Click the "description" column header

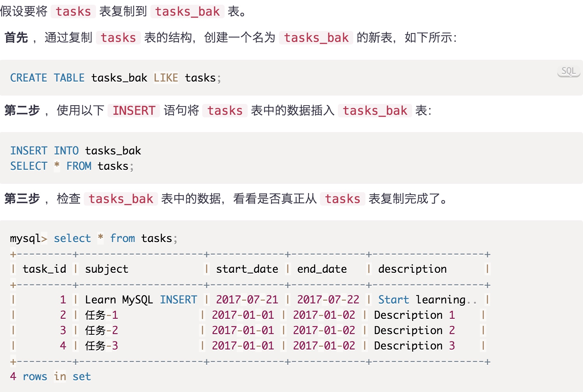click(412, 269)
